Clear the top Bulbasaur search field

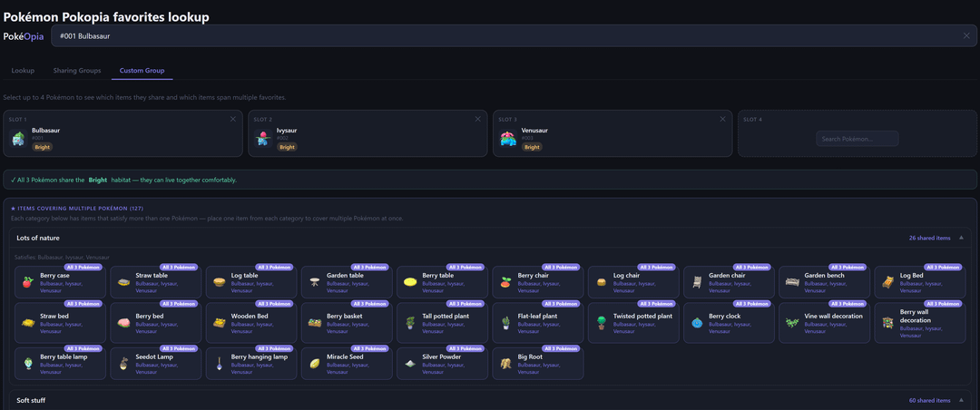pos(966,35)
